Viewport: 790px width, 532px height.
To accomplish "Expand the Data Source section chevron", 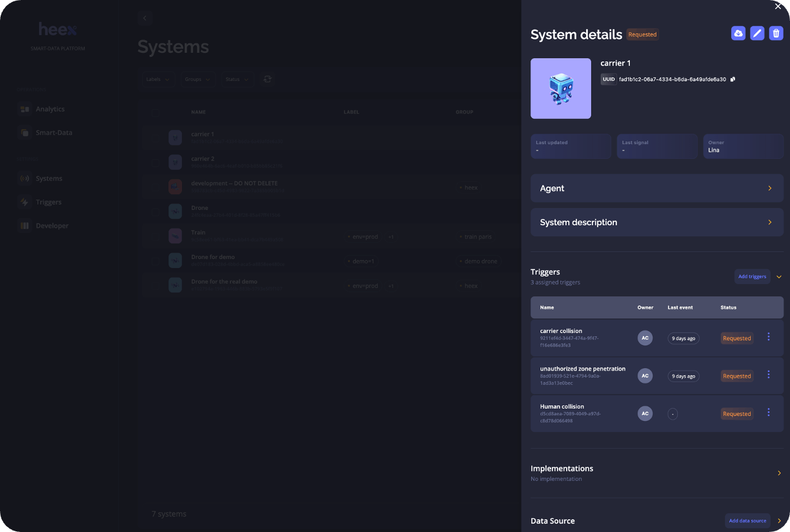I will pos(779,520).
